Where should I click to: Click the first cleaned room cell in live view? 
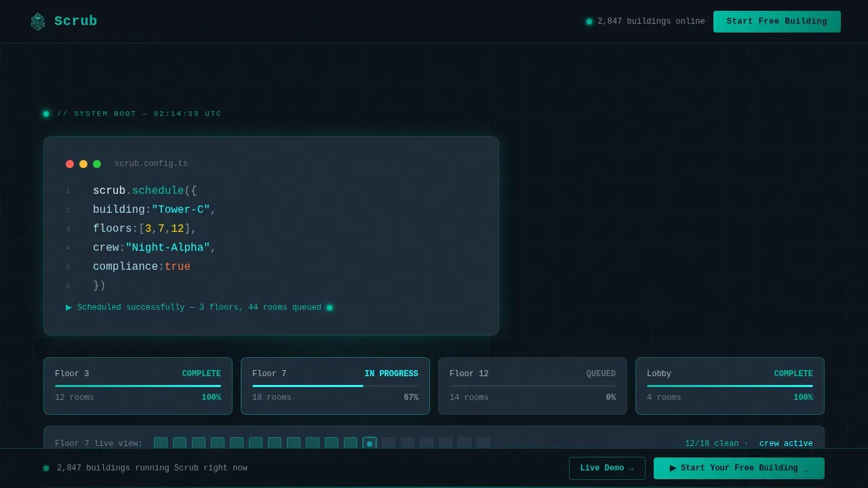(x=161, y=443)
